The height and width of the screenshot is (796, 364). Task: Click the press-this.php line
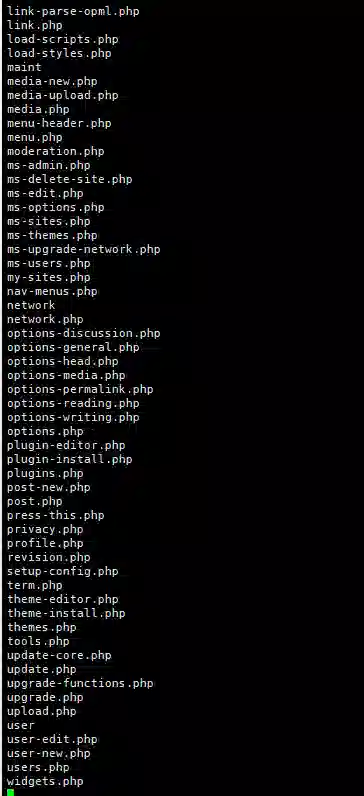click(x=56, y=515)
